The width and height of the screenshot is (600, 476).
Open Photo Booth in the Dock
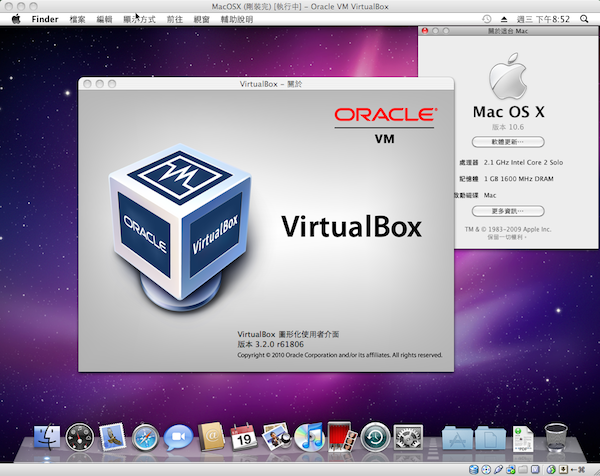[x=342, y=437]
